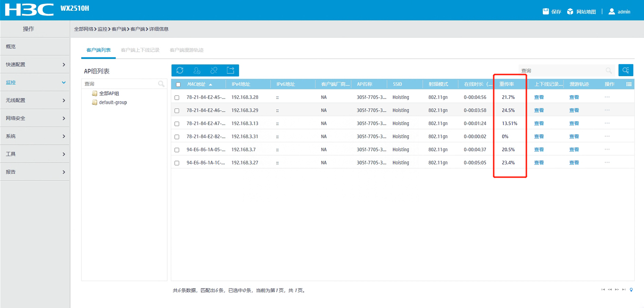644x308 pixels.
Task: Click the disconnect-link icon in toolbar
Action: 214,70
